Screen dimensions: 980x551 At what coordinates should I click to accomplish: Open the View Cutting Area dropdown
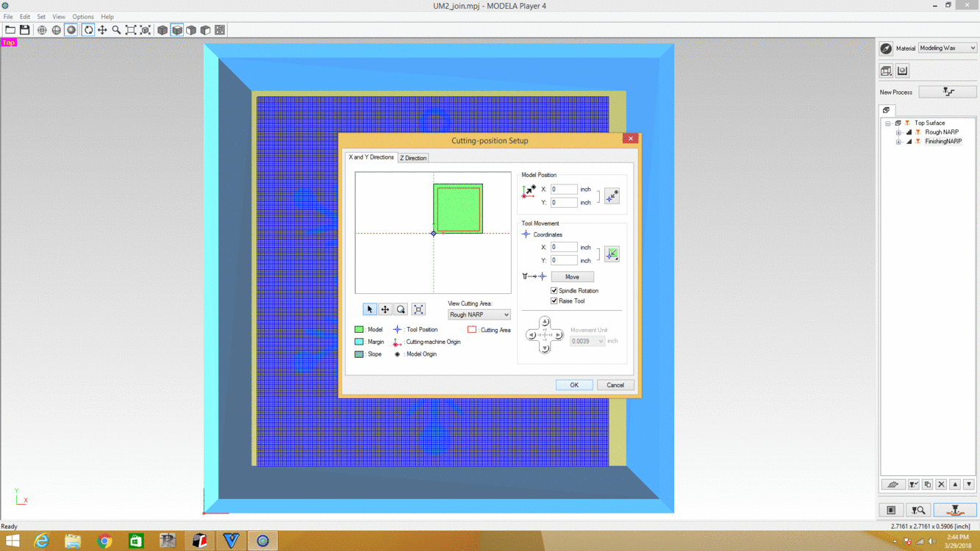coord(479,314)
